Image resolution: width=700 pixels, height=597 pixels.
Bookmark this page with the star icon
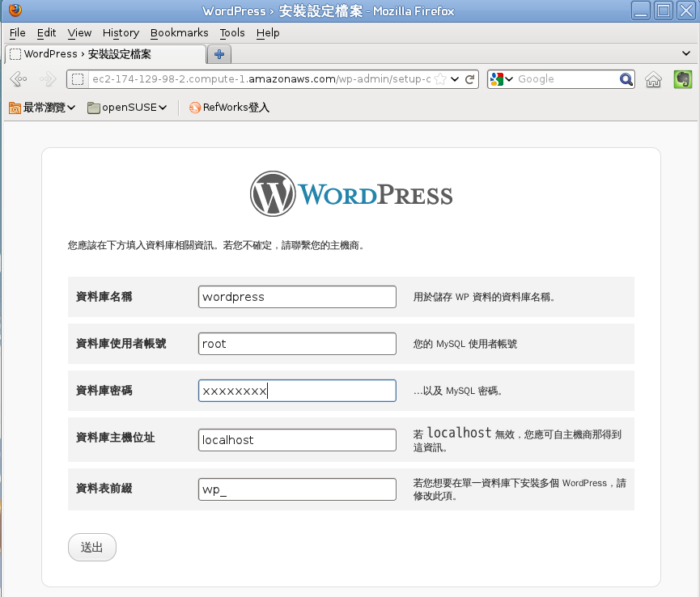[x=440, y=79]
